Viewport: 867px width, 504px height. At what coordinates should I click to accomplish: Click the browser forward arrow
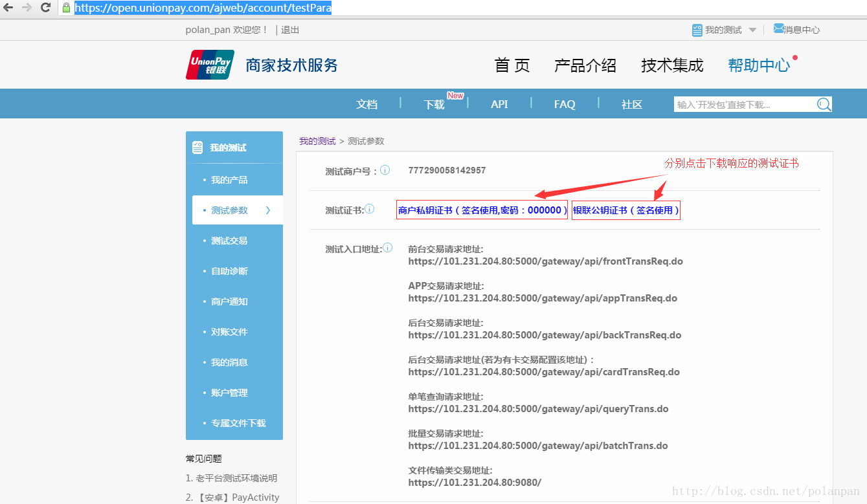click(27, 8)
